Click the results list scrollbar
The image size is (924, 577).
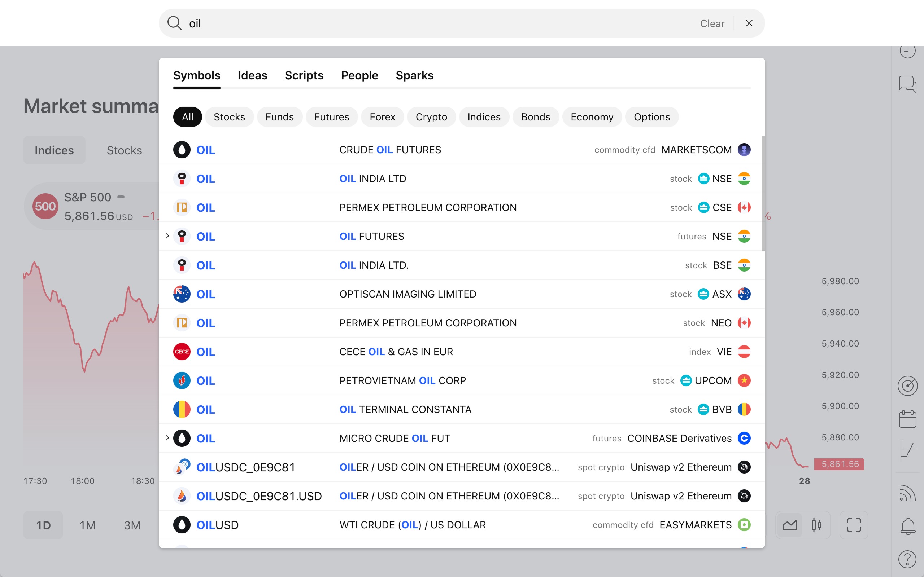pyautogui.click(x=763, y=194)
